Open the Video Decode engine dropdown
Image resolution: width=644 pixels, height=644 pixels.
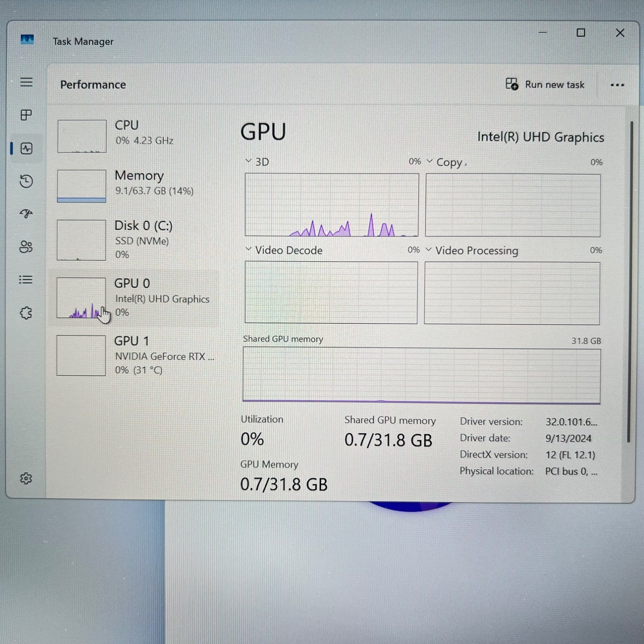tap(248, 249)
